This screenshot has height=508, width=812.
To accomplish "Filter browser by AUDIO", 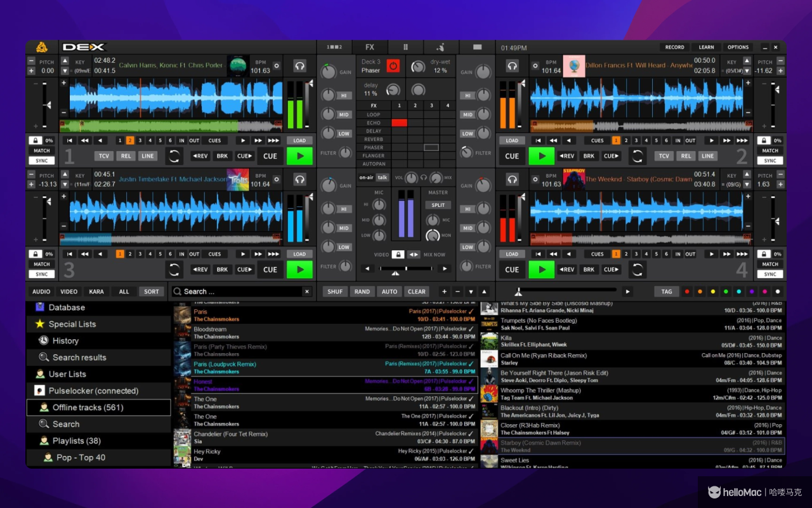I will tap(41, 291).
